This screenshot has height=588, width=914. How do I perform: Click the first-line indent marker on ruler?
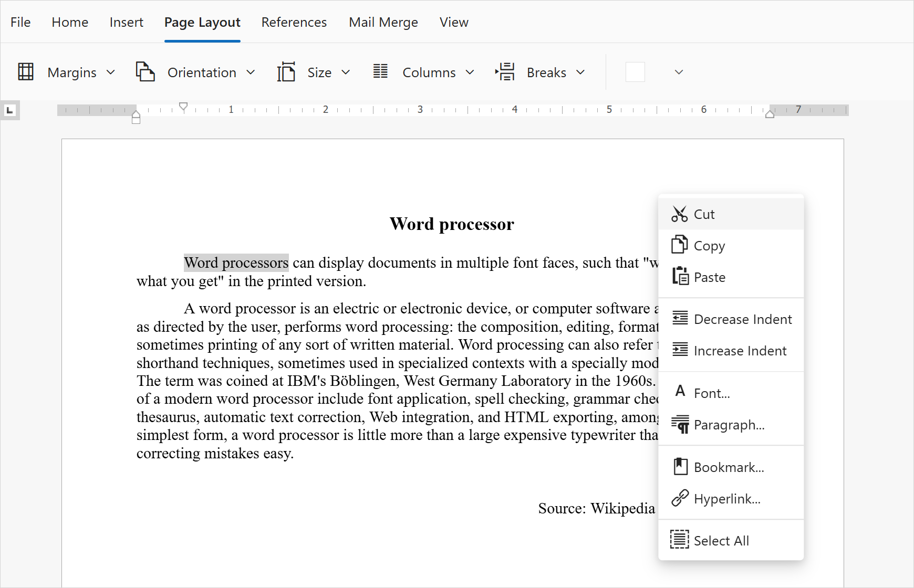(183, 106)
